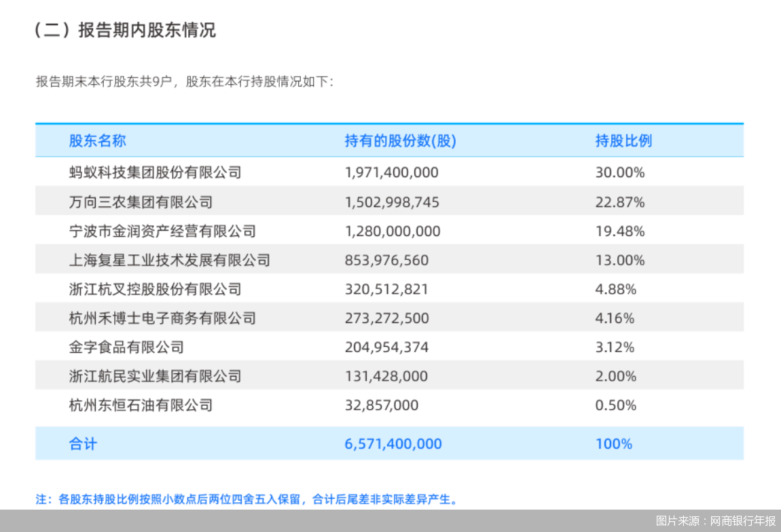
Task: Select the value 853,976,560
Action: (386, 260)
